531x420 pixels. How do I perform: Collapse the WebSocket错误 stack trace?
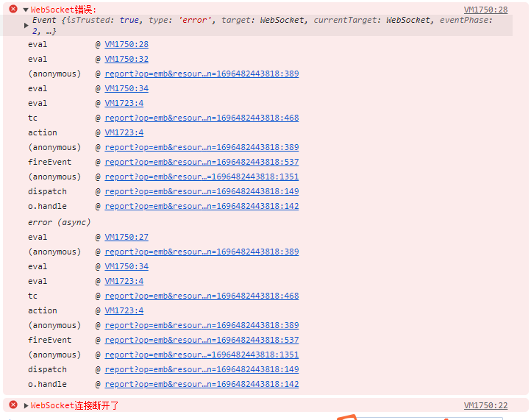26,10
